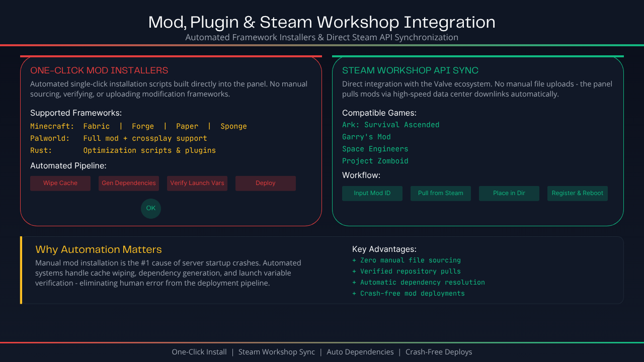644x362 pixels.
Task: Click Crash-Free Deploys in the footer
Action: [x=439, y=352]
